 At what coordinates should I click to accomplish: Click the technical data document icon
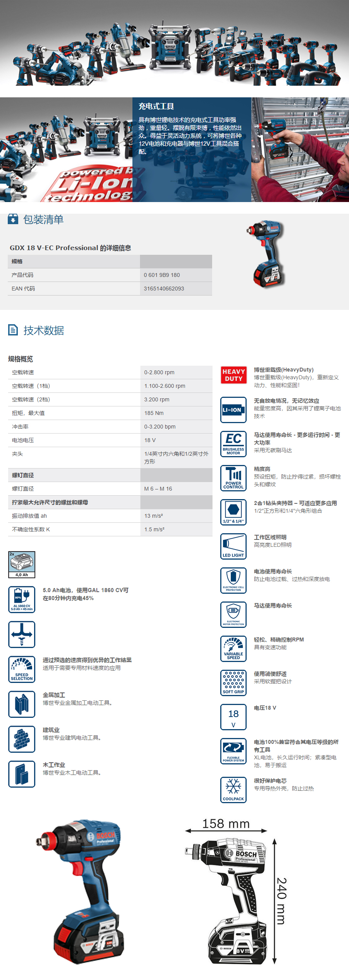pos(13,330)
